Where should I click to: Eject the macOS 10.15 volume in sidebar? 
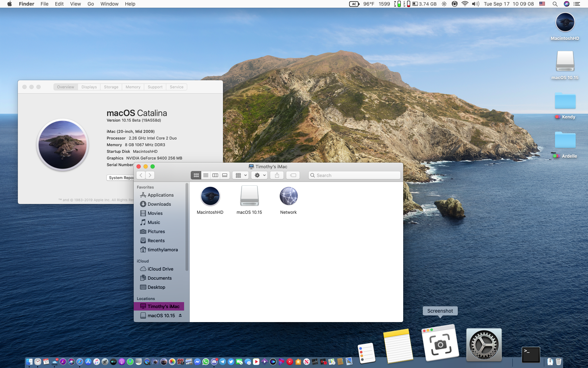[180, 315]
